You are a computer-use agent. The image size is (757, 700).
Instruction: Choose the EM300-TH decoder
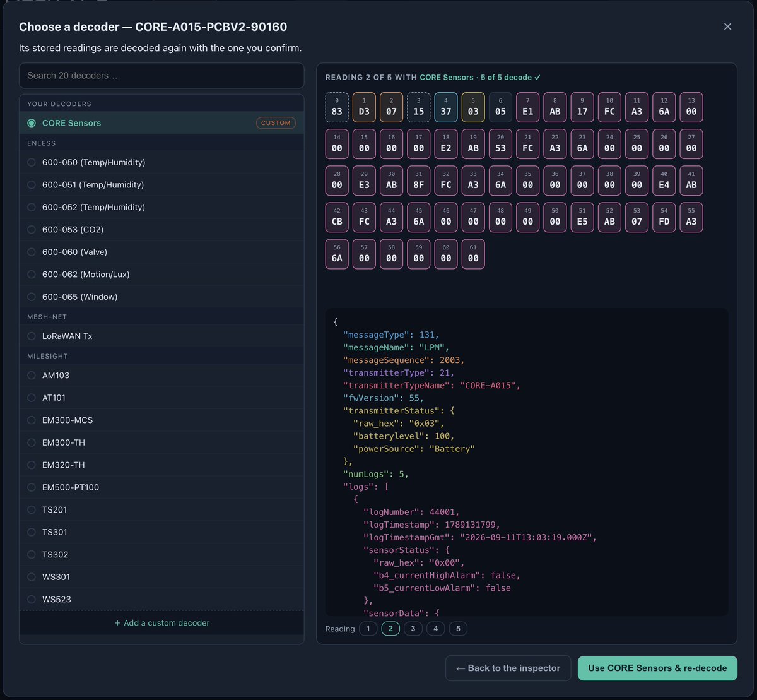pyautogui.click(x=161, y=442)
